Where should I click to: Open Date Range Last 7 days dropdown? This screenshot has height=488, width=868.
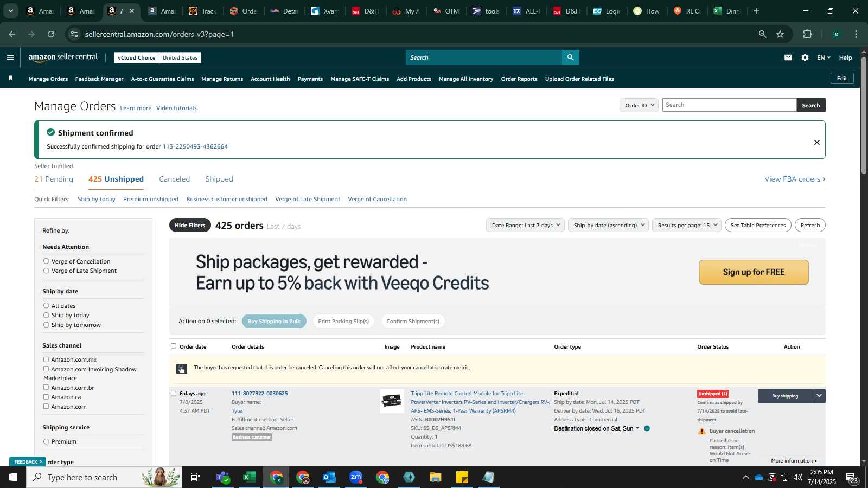(x=526, y=225)
